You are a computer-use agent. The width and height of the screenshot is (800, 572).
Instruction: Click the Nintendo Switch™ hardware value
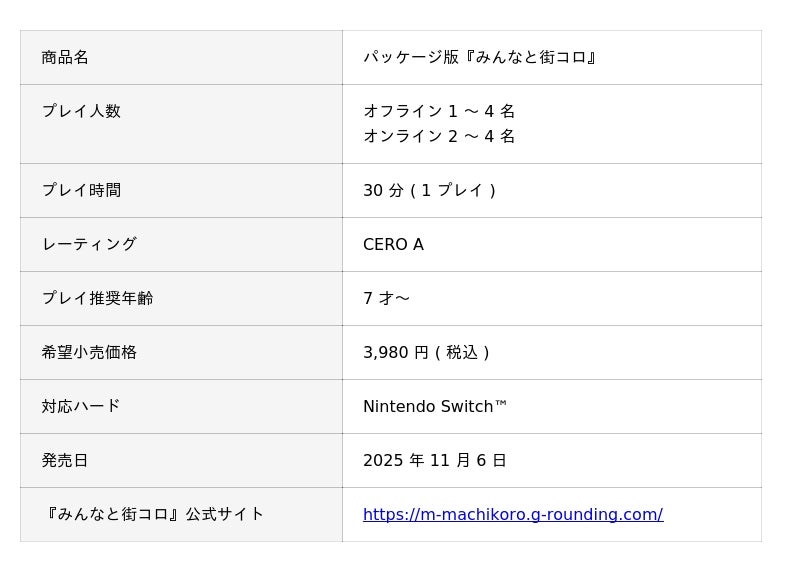(x=435, y=407)
